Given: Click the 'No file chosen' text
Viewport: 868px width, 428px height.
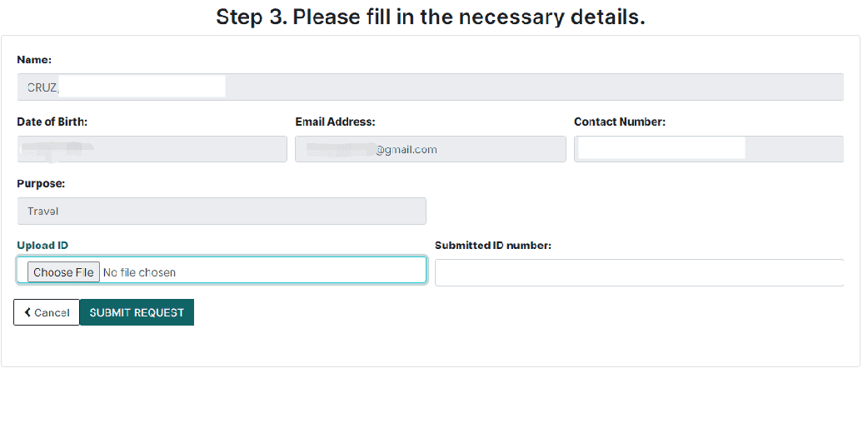Looking at the screenshot, I should [x=139, y=272].
